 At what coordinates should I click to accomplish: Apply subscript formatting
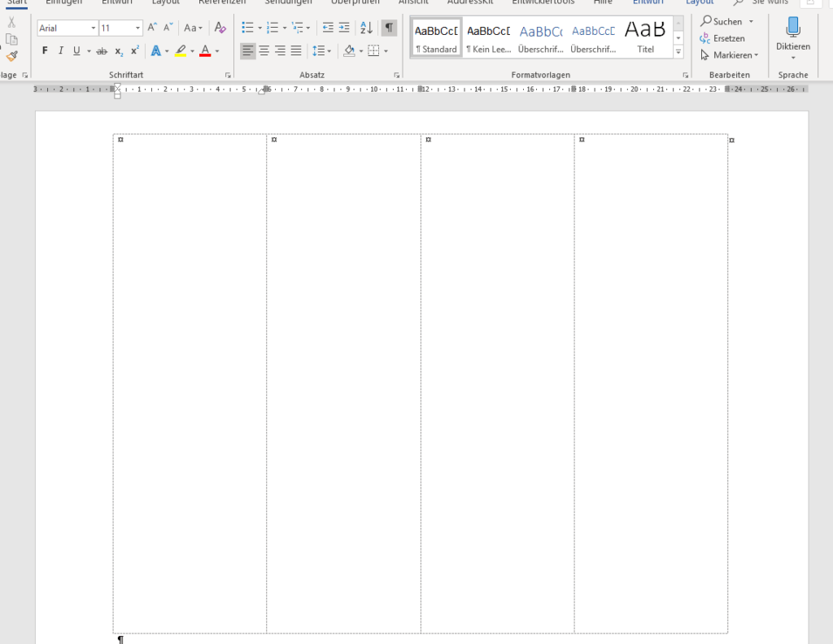tap(119, 51)
